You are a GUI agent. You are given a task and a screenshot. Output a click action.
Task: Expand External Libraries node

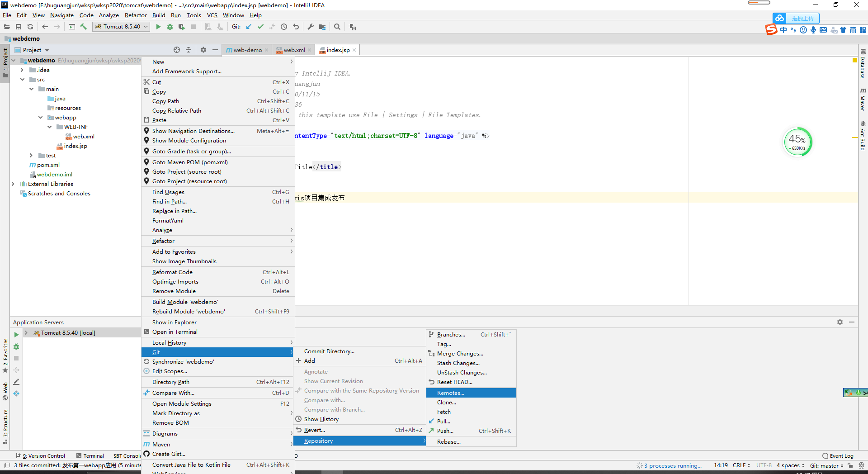coord(13,184)
